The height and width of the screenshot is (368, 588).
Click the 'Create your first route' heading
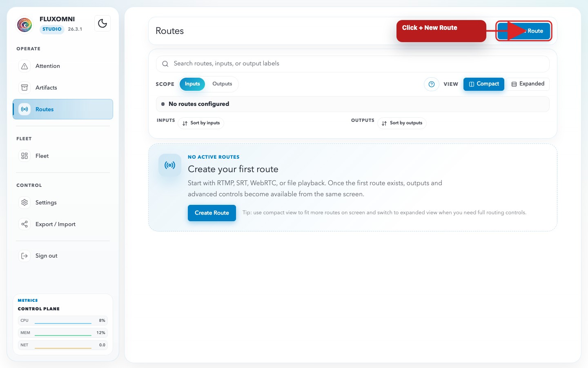(233, 169)
